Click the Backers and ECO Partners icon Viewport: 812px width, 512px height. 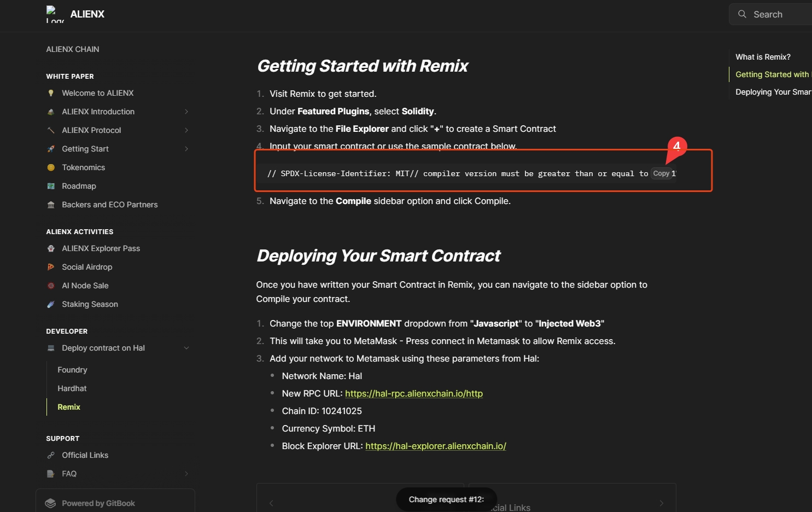pyautogui.click(x=51, y=205)
